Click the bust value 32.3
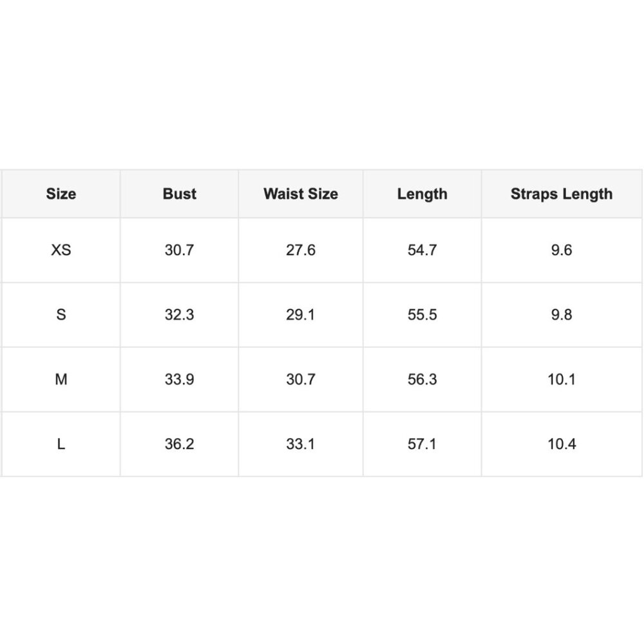Image resolution: width=644 pixels, height=644 pixels. click(180, 315)
